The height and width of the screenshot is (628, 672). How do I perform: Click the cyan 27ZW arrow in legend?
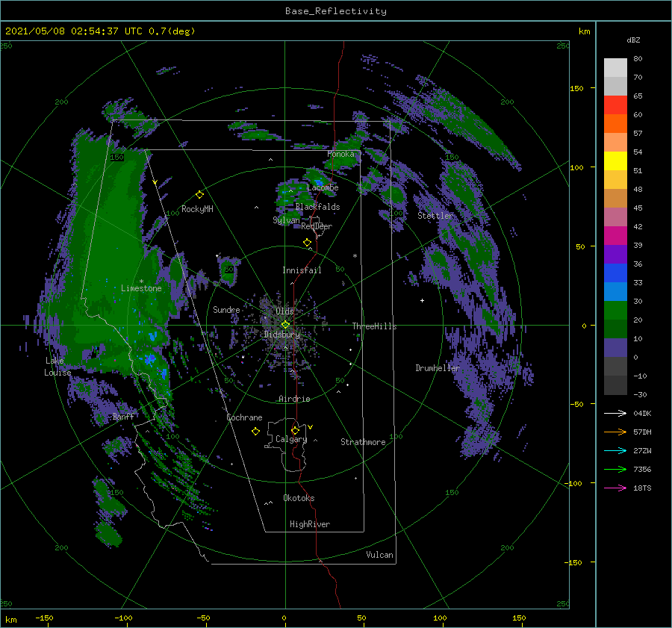tap(615, 450)
